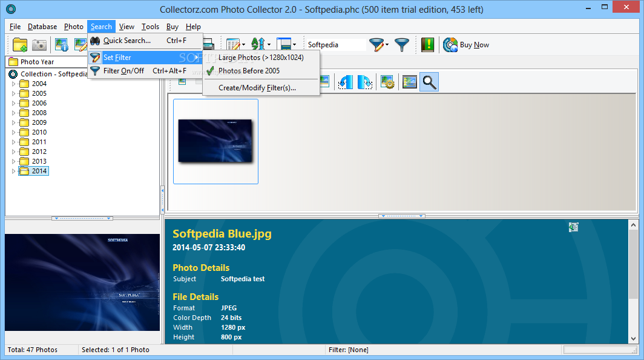Screen dimensions: 644x360
Task: Click the Set Filter funnel-with-pencil toolbar icon
Action: point(376,44)
